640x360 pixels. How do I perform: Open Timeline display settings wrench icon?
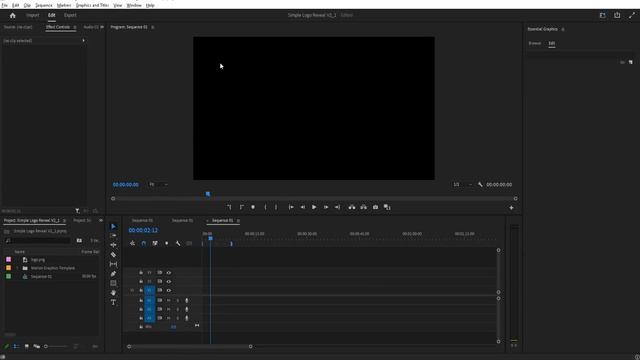click(178, 243)
